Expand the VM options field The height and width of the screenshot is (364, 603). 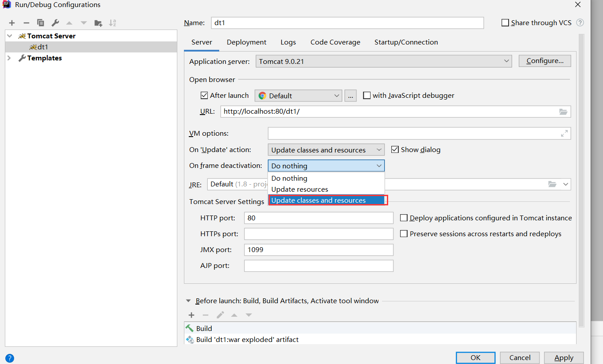[564, 134]
